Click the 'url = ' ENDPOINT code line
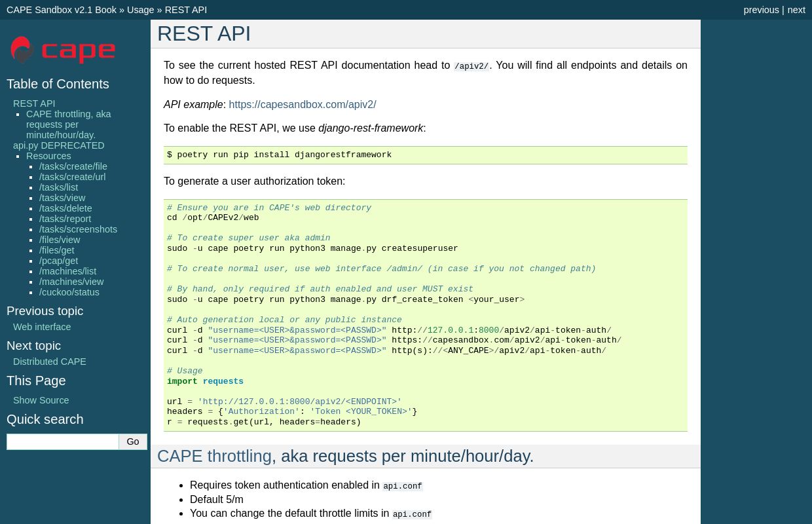 284,402
